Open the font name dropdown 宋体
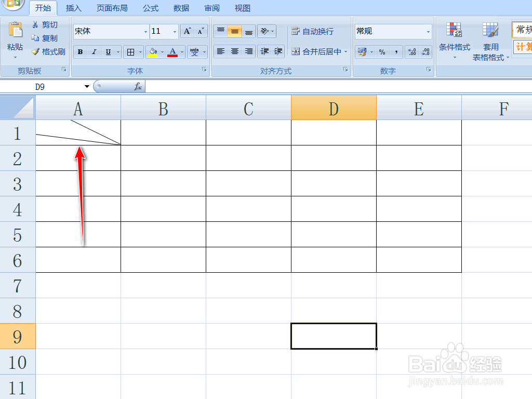This screenshot has width=532, height=399. click(x=145, y=32)
